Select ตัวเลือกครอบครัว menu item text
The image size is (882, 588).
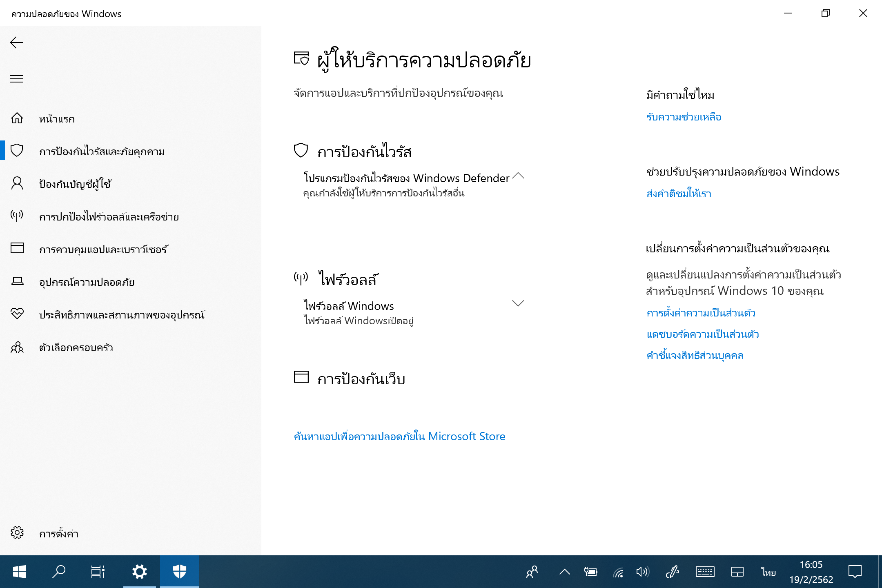(x=76, y=348)
